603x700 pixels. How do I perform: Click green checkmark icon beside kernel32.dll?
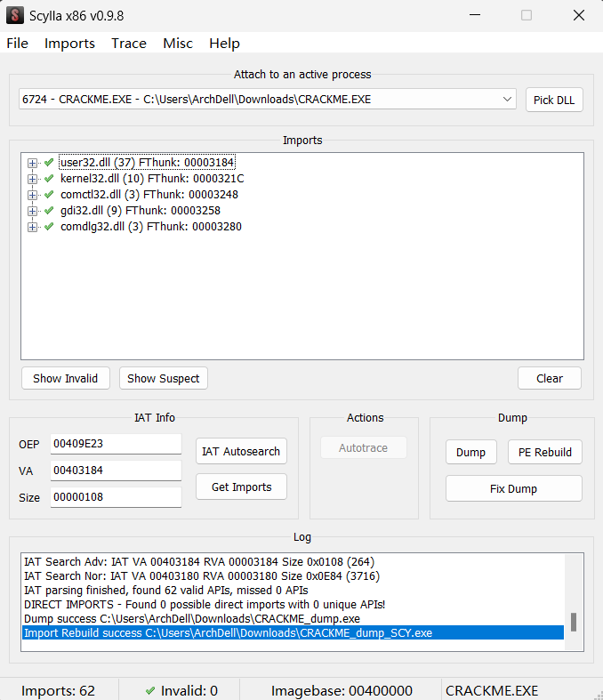click(x=49, y=179)
